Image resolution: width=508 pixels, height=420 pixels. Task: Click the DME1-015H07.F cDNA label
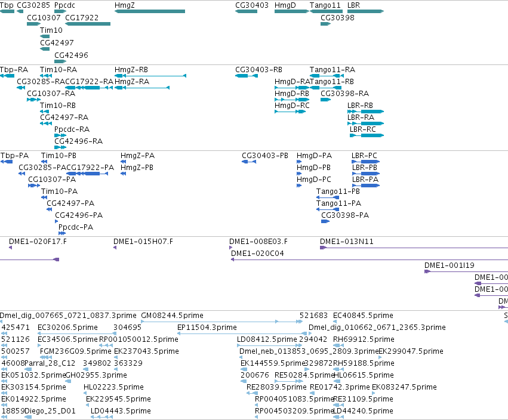point(143,242)
